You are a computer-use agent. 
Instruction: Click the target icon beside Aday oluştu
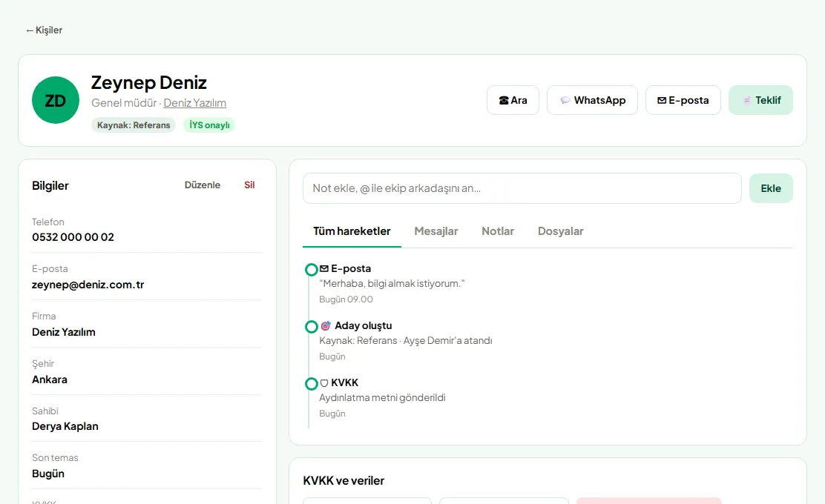click(x=326, y=326)
